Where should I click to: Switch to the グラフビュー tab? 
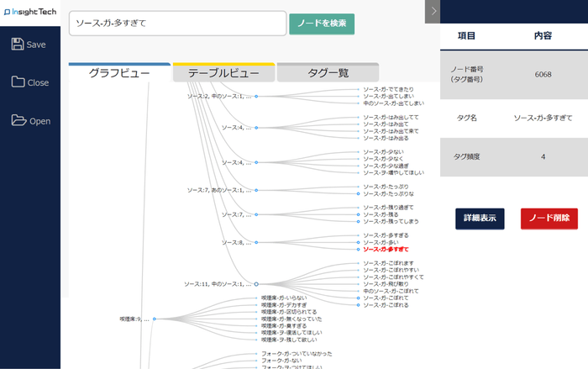click(119, 74)
